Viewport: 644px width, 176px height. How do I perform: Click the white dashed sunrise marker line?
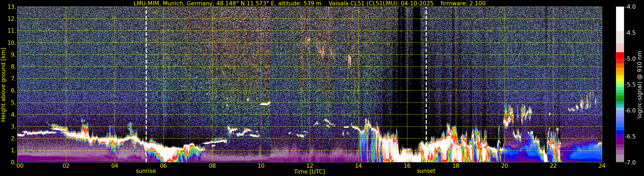coord(146,85)
